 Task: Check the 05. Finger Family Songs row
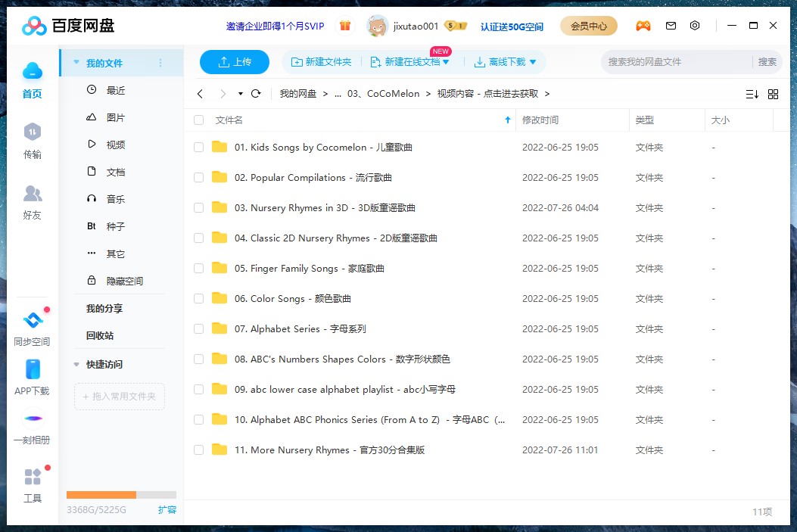pyautogui.click(x=199, y=269)
